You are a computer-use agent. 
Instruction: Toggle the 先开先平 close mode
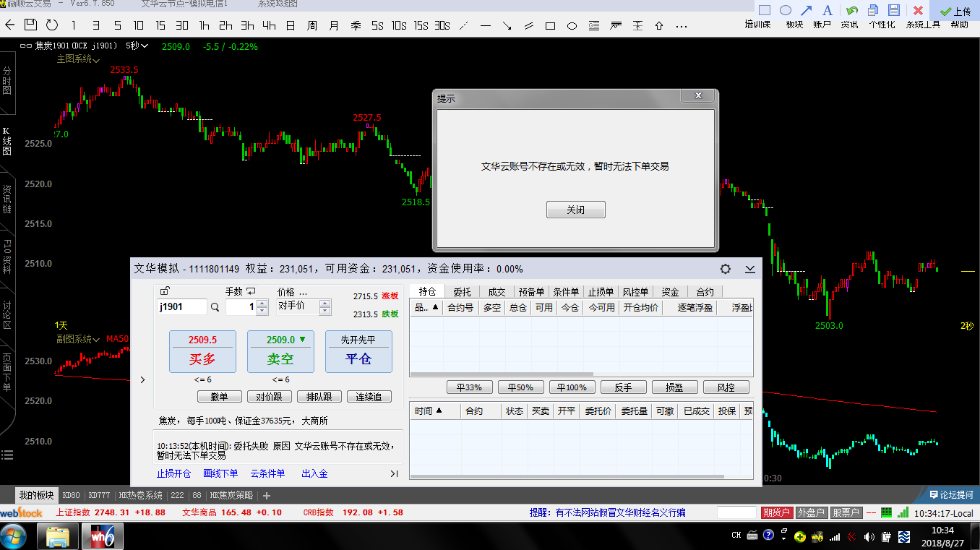pos(358,340)
